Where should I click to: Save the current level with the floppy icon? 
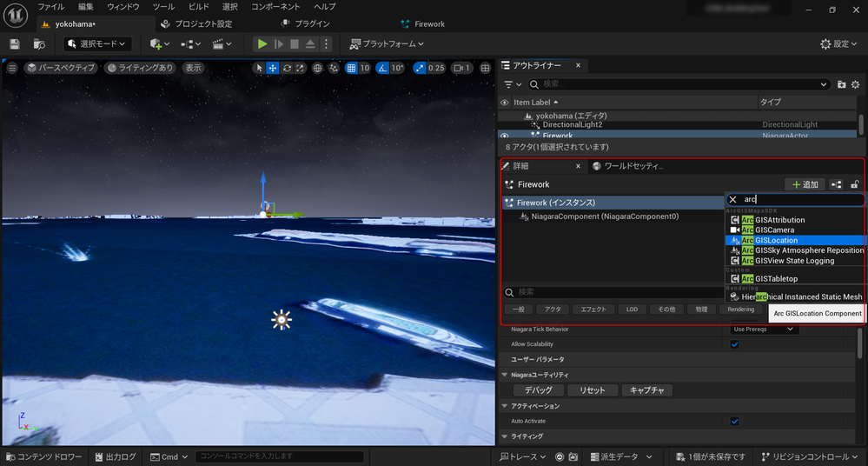15,43
